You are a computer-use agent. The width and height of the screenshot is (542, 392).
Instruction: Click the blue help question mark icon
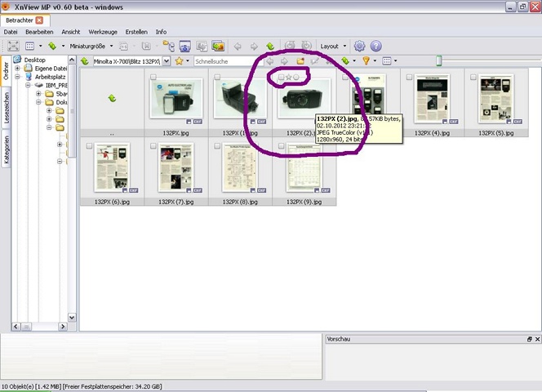(375, 47)
